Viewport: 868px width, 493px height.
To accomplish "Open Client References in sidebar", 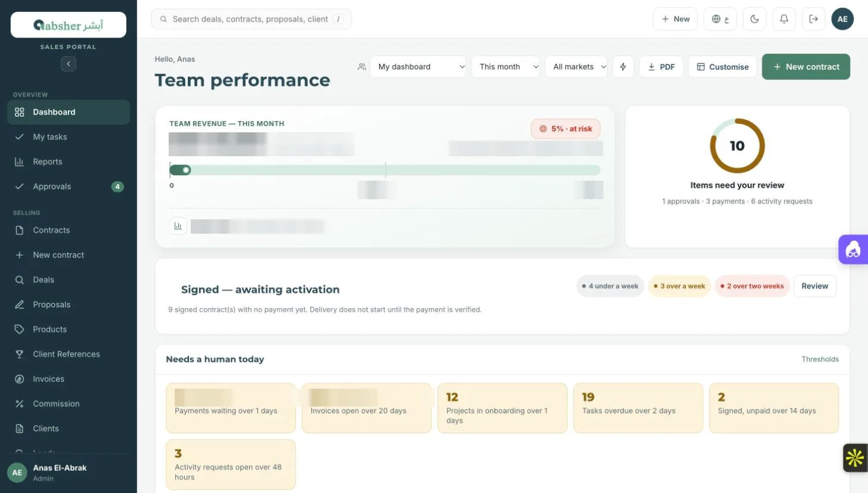I will pyautogui.click(x=69, y=354).
